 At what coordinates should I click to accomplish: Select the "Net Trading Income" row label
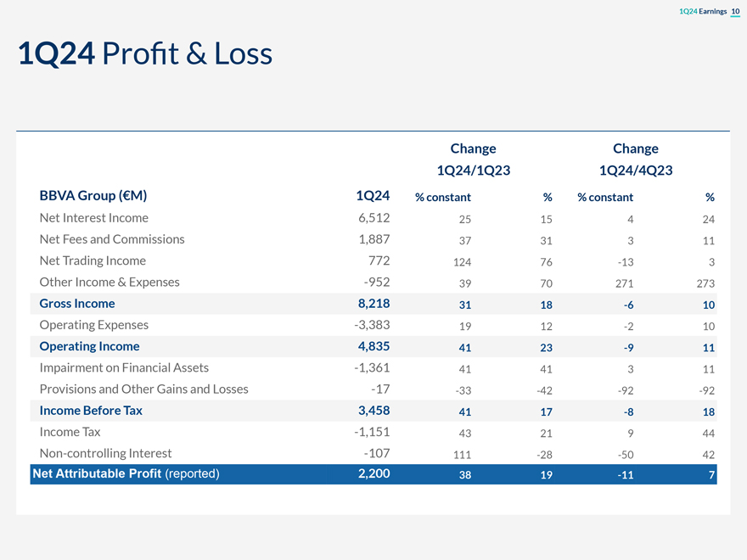pos(93,260)
